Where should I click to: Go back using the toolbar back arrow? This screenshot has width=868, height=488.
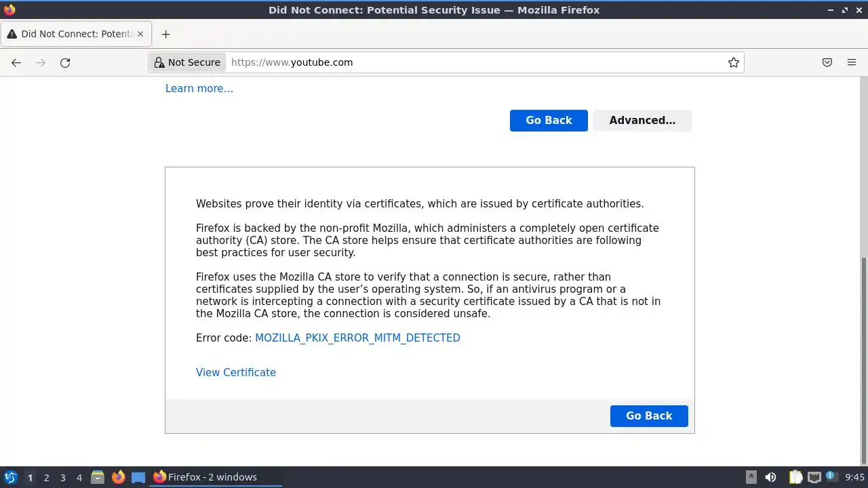click(x=16, y=62)
